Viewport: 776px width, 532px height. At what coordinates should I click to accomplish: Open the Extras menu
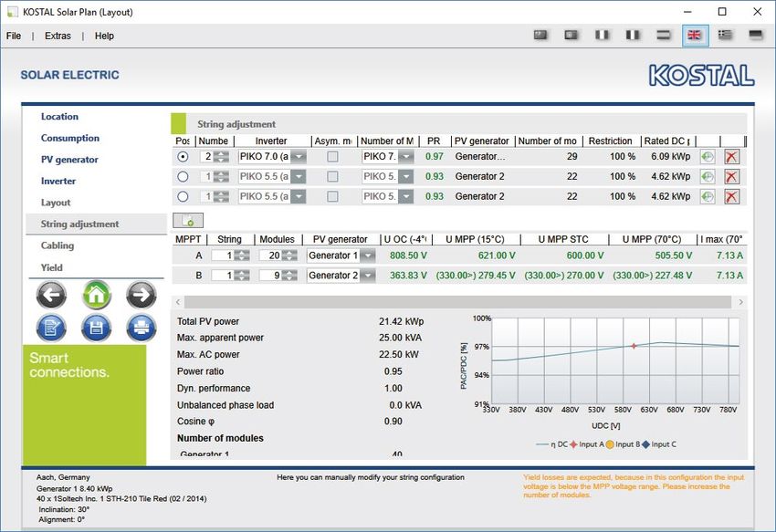(58, 36)
